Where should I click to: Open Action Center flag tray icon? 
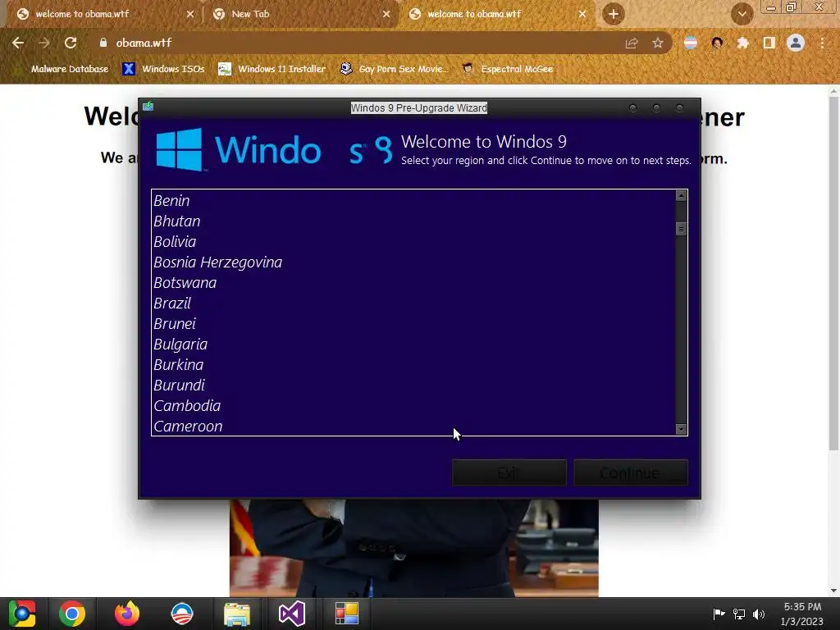pyautogui.click(x=719, y=614)
